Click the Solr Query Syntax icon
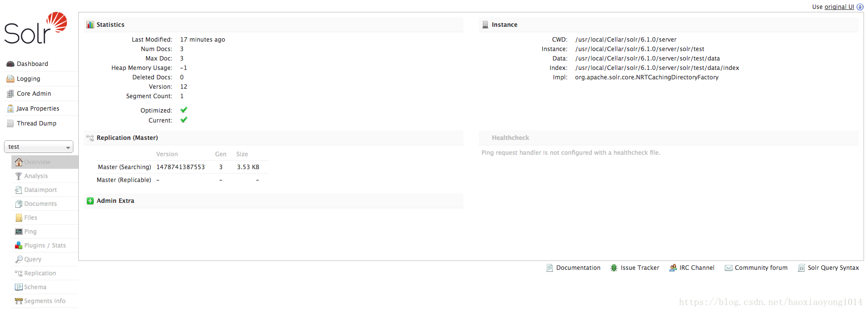 point(802,268)
